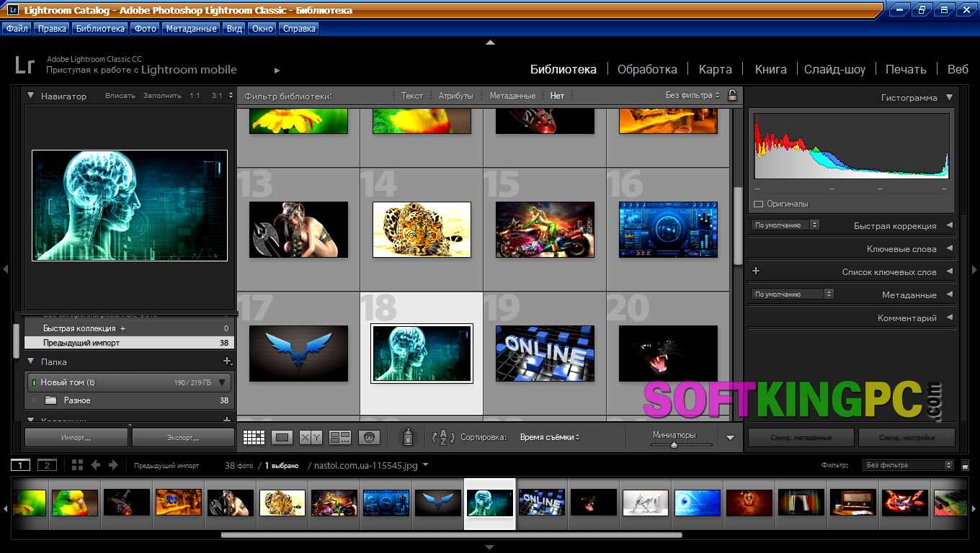Click main window display button 1
The width and height of the screenshot is (980, 553).
(x=21, y=465)
